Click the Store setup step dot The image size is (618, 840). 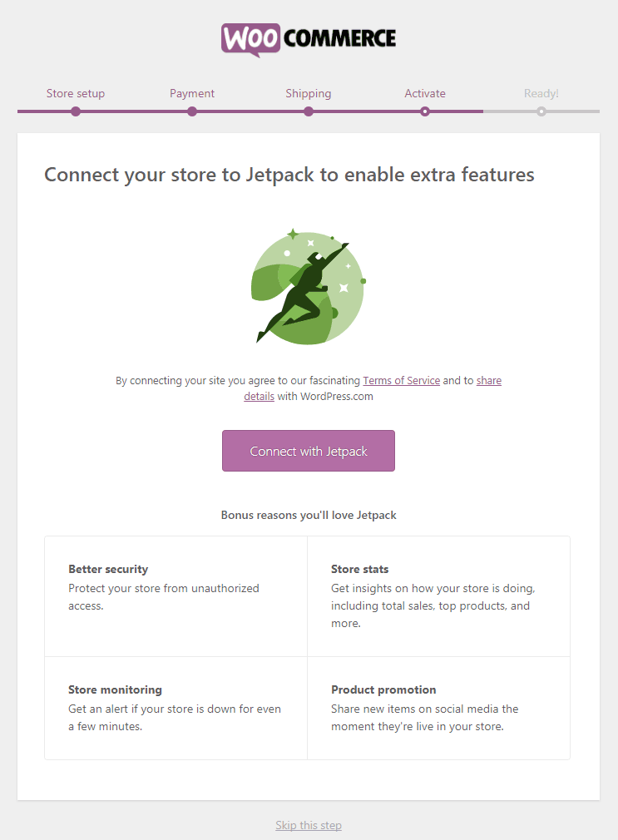pyautogui.click(x=76, y=111)
